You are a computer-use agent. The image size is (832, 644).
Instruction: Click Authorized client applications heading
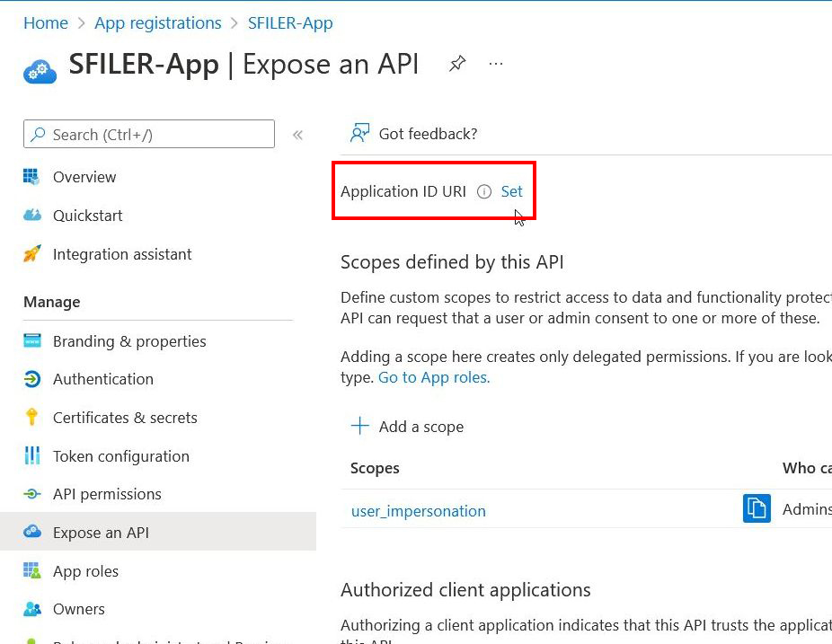tap(465, 590)
